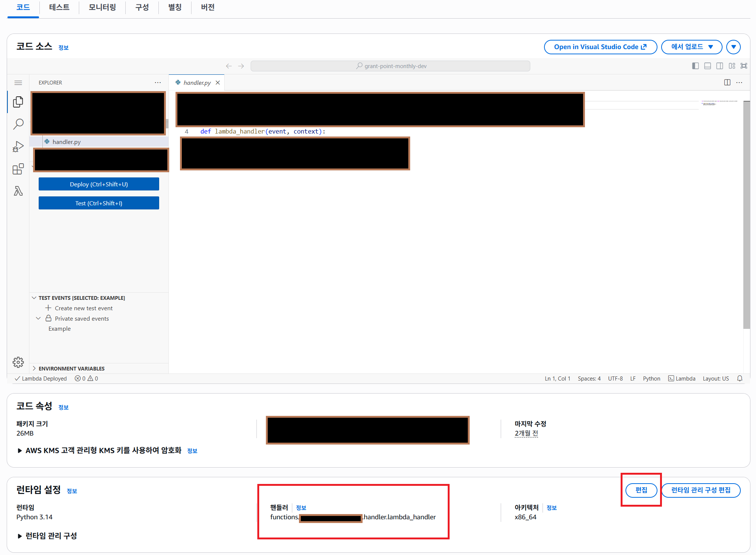Click the 편집 button in 런타임 설정
Screen dimensions: 756x555
pos(641,490)
